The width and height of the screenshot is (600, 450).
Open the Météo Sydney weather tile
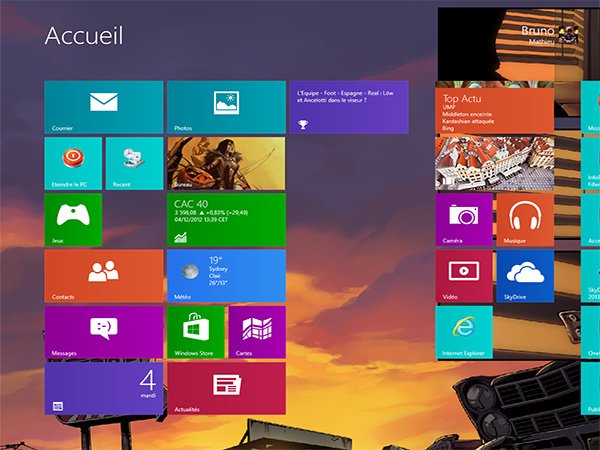click(226, 276)
